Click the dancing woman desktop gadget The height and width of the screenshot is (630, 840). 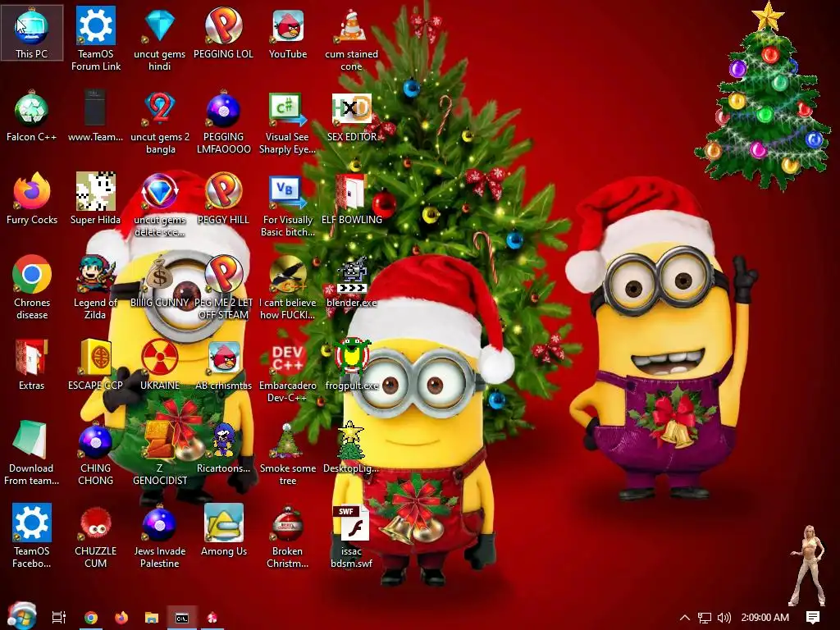pyautogui.click(x=808, y=566)
